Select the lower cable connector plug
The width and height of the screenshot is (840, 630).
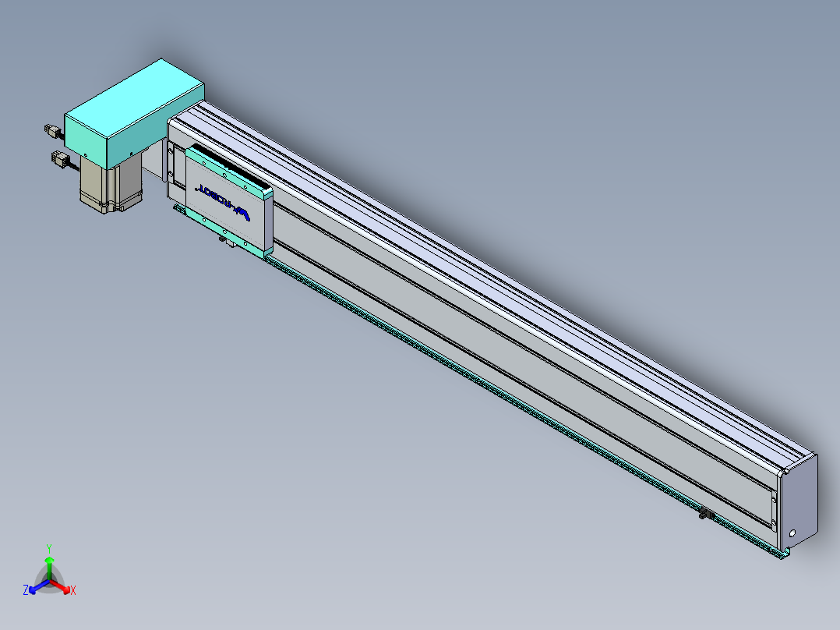[60, 159]
